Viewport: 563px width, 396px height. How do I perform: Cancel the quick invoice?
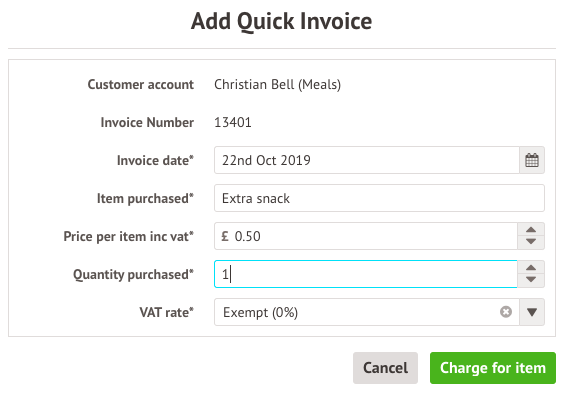385,368
